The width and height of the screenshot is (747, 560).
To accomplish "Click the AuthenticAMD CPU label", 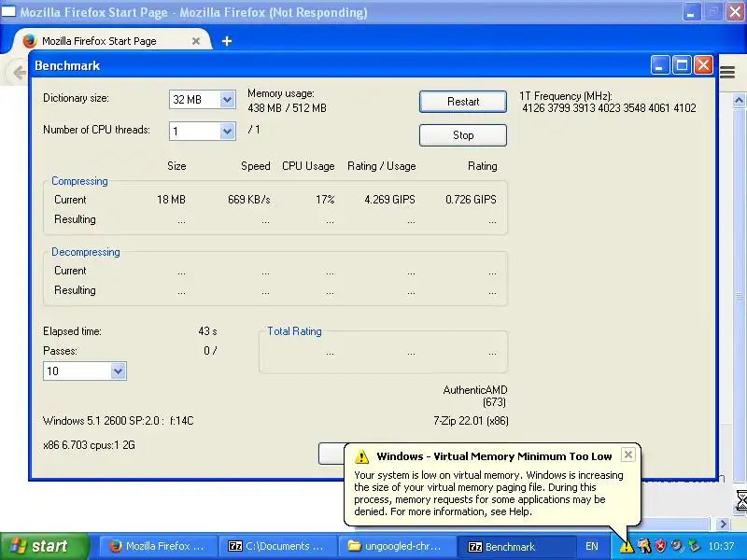I will (x=475, y=390).
